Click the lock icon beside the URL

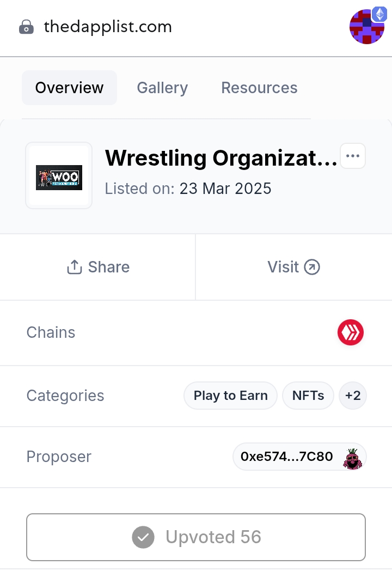click(26, 27)
